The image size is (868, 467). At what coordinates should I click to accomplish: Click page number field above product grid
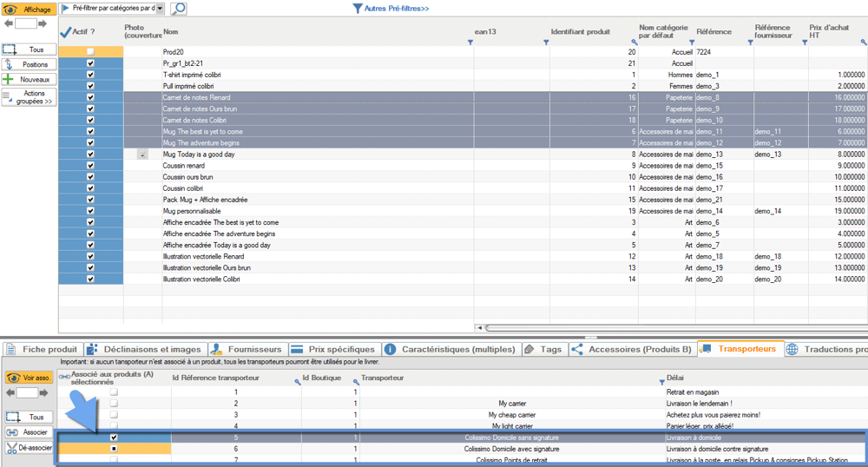point(25,23)
